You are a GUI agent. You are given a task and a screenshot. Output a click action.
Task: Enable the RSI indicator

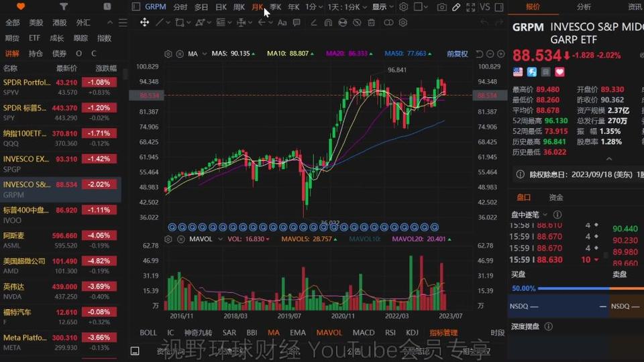pos(390,333)
